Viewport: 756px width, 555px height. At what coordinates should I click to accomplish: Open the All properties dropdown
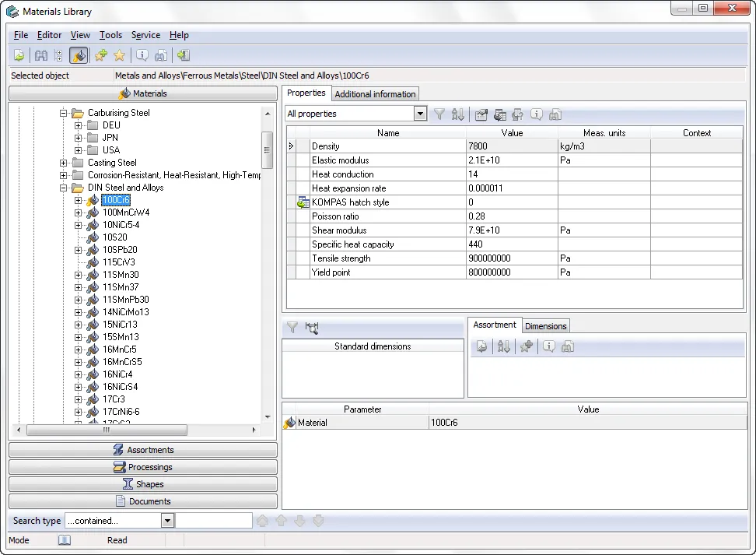pos(420,114)
